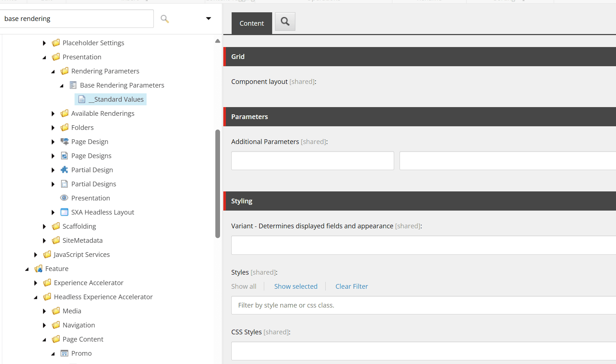The width and height of the screenshot is (616, 364).
Task: Expand Scaffolding folder
Action: [44, 227]
